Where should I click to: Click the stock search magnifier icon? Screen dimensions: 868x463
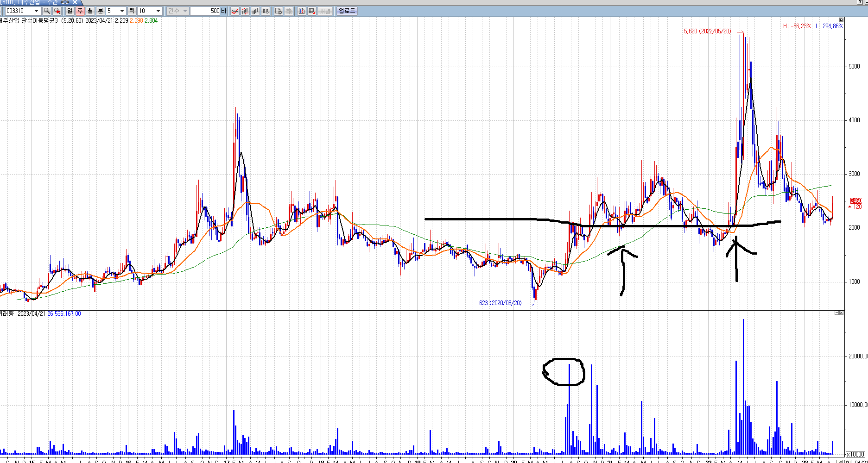click(x=47, y=11)
